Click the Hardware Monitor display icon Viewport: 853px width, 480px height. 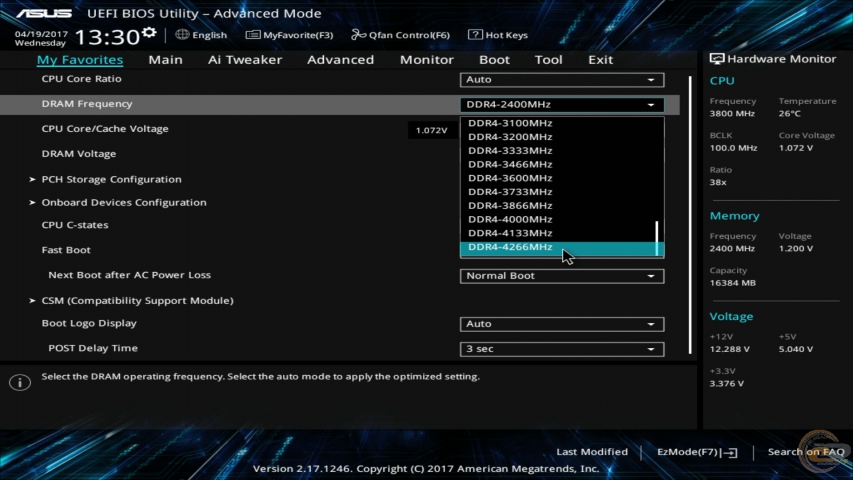click(716, 59)
